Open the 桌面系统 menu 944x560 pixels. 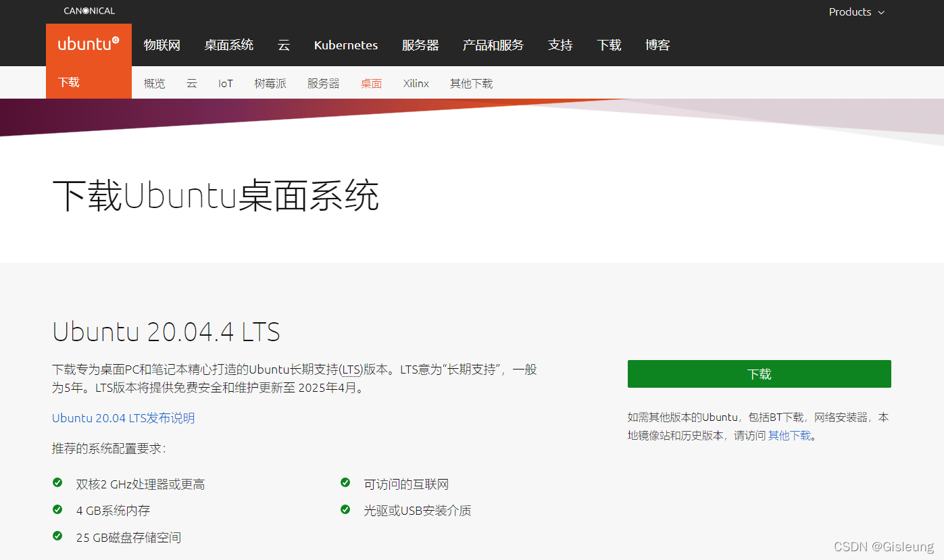point(229,45)
